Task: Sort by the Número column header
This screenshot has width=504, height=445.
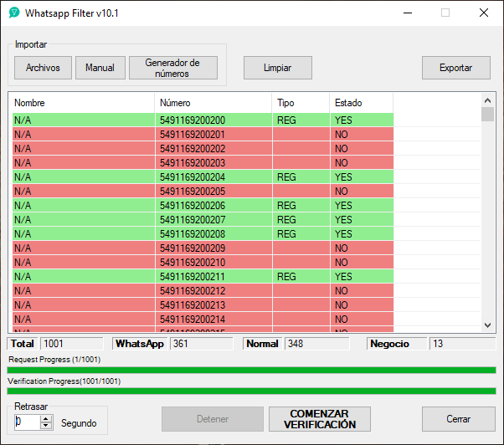Action: pos(213,103)
